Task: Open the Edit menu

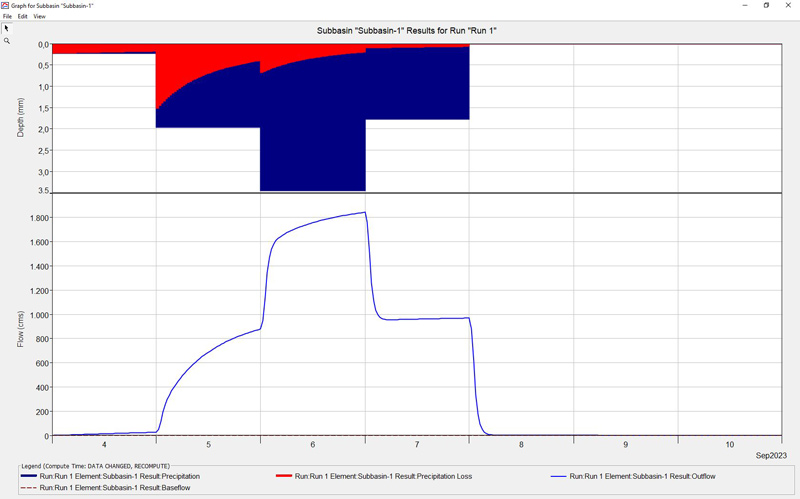Action: tap(22, 17)
